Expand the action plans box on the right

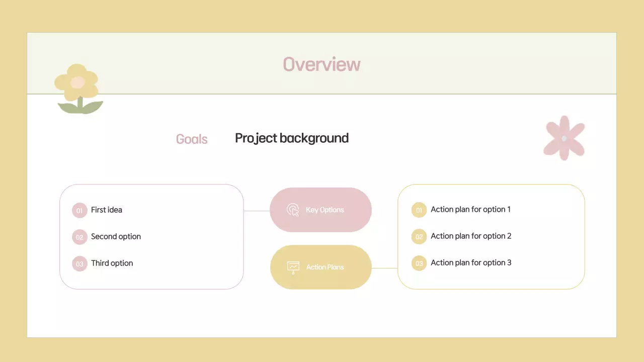pos(491,237)
